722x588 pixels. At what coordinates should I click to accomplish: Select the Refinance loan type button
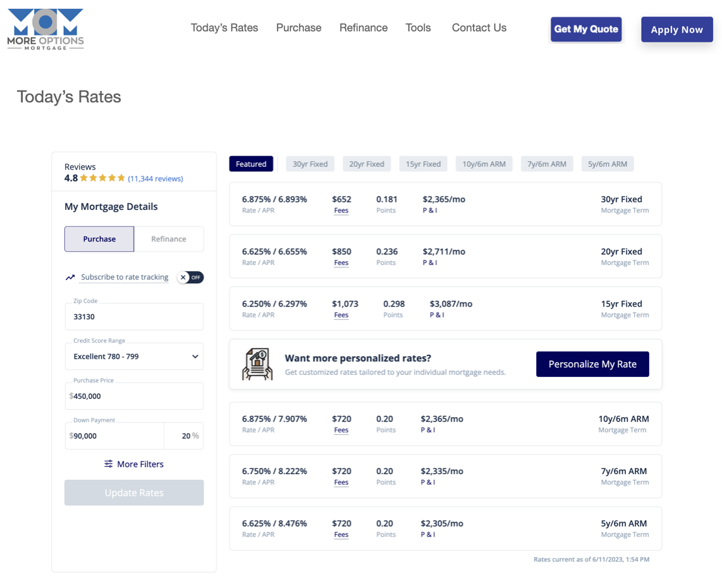point(169,239)
